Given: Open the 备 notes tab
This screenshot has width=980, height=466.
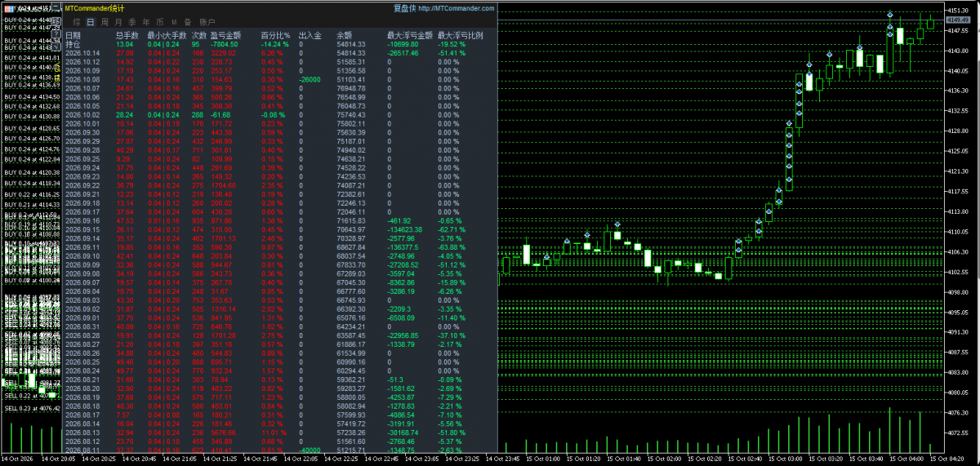Looking at the screenshot, I should [188, 22].
